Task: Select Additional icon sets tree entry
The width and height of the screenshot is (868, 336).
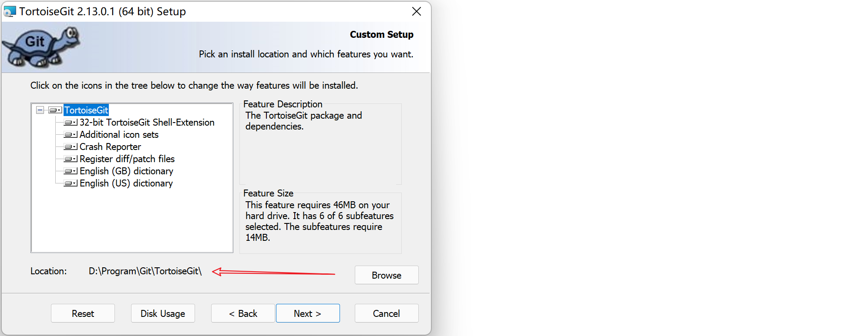Action: pos(119,135)
